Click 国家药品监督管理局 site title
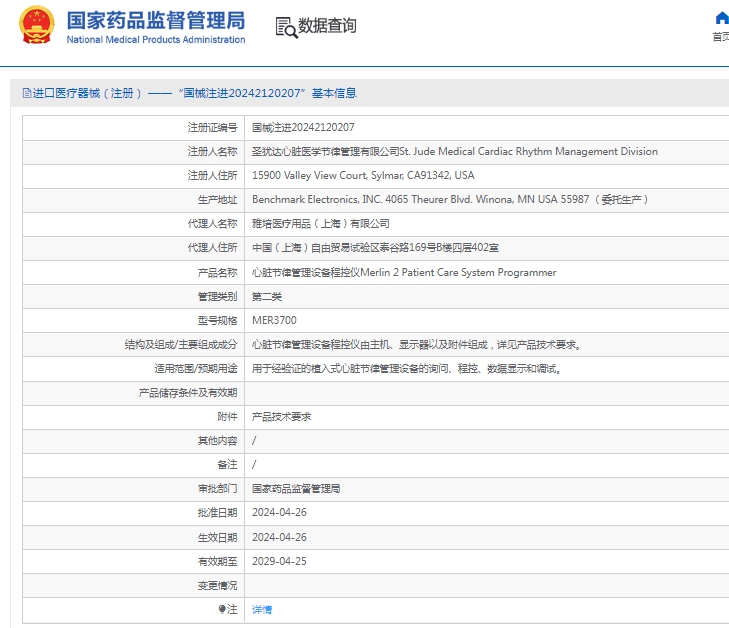This screenshot has width=729, height=628. pos(156,21)
